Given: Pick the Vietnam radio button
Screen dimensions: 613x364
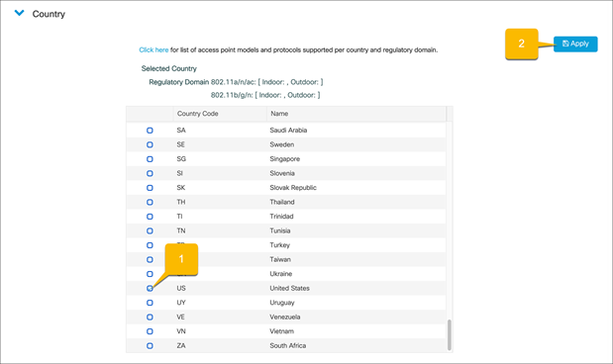Looking at the screenshot, I should [x=150, y=331].
